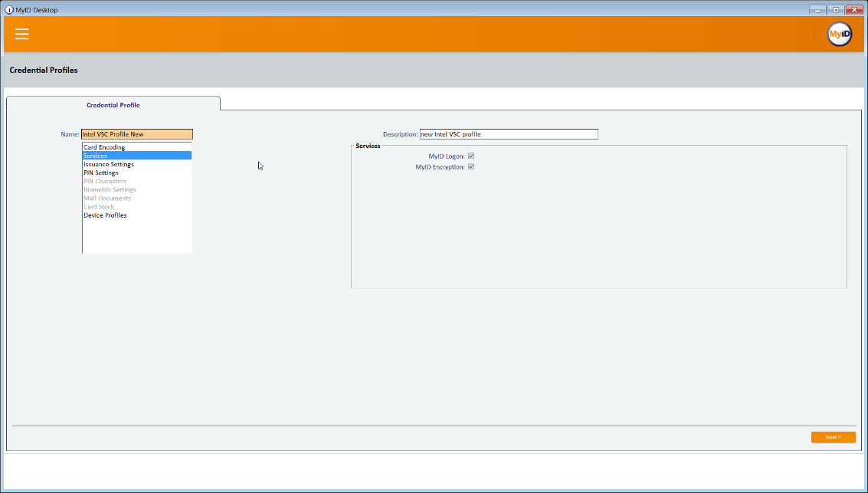Viewport: 868px width, 493px height.
Task: Toggle the MyID Encryption checkbox
Action: pos(471,166)
